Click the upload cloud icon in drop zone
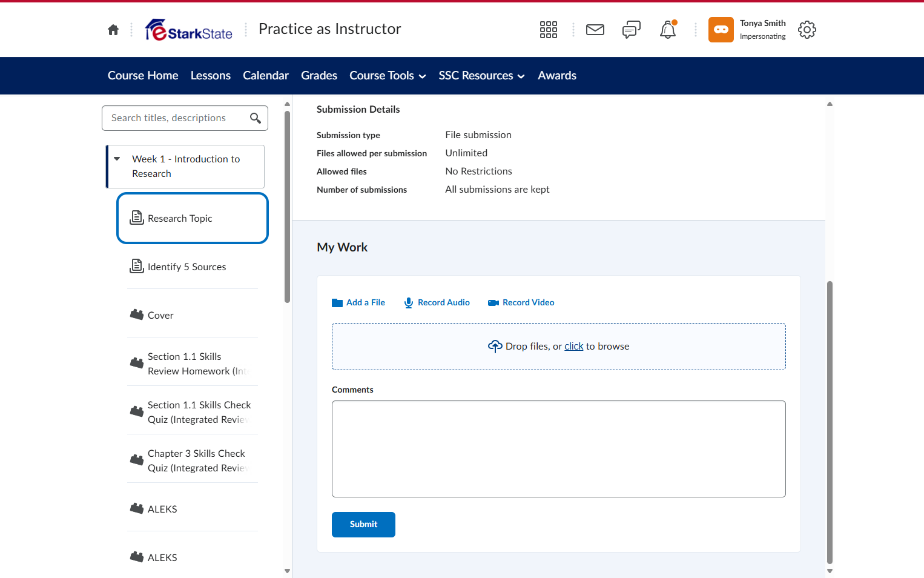Viewport: 924px width, 578px height. [x=495, y=346]
